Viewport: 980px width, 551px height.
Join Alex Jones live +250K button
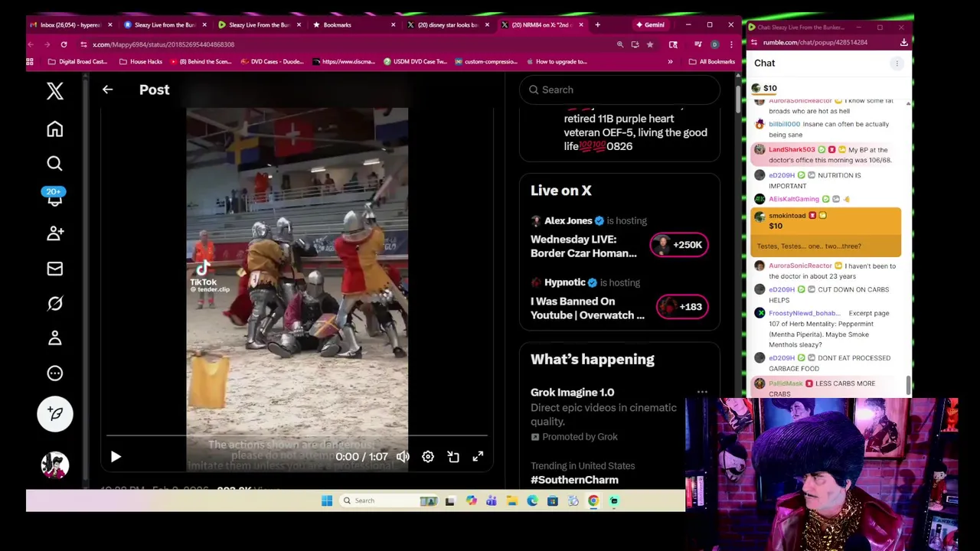coord(679,245)
